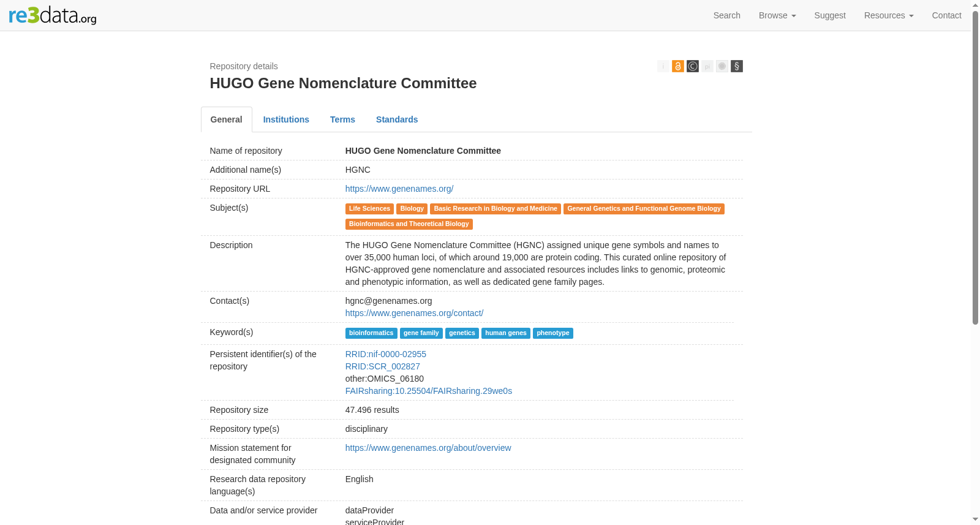The width and height of the screenshot is (980, 525).
Task: Click the orange open access padlock icon
Action: [677, 66]
